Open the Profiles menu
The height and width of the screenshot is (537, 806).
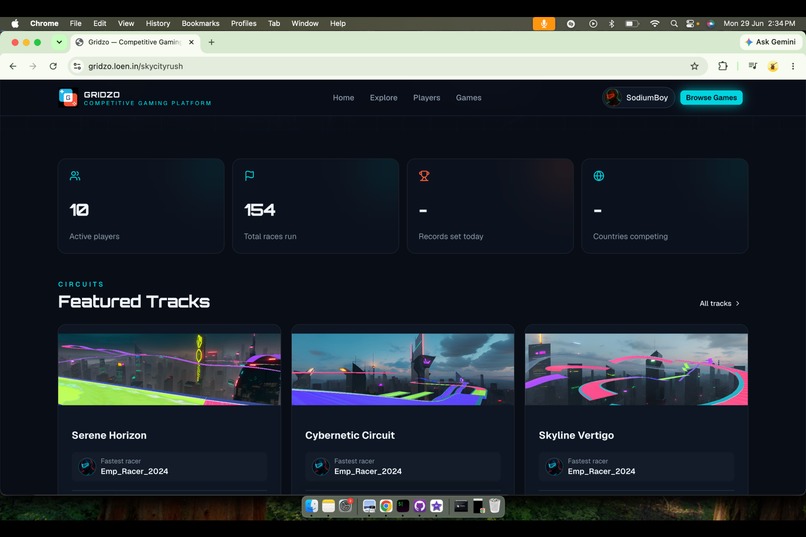[x=244, y=24]
